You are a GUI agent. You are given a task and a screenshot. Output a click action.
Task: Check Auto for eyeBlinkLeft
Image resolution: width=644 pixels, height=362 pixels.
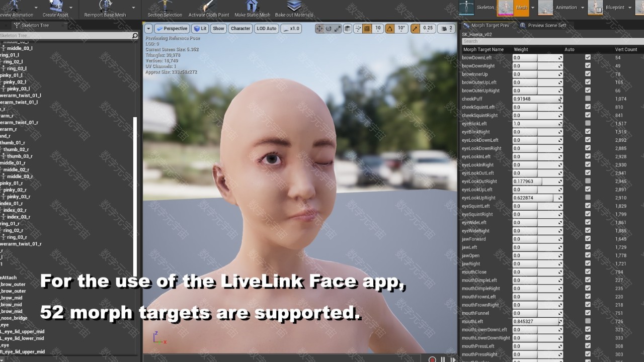pos(588,124)
